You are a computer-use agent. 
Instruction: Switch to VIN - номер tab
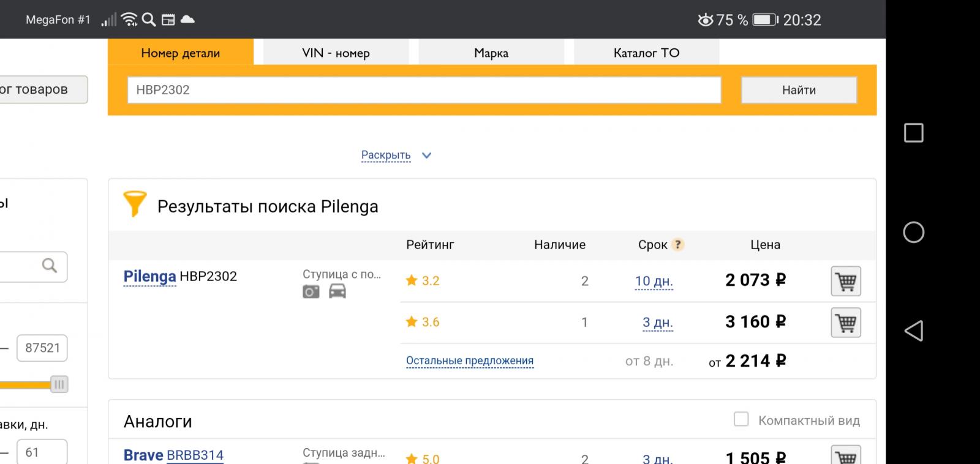(x=336, y=53)
